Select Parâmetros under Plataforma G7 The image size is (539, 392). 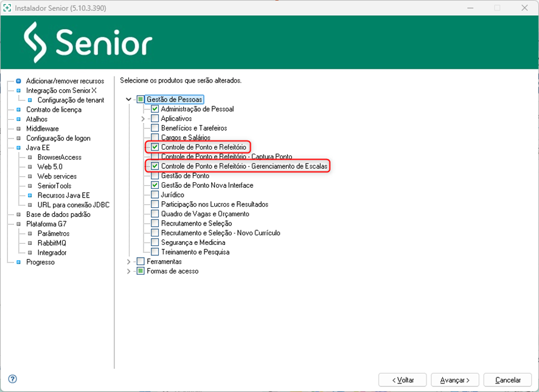[54, 233]
